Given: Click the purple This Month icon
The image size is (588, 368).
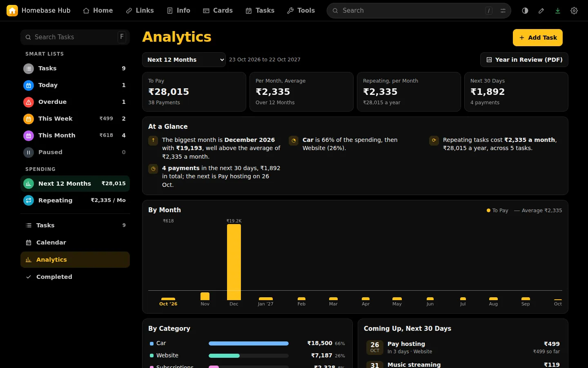Looking at the screenshot, I should click(x=29, y=136).
